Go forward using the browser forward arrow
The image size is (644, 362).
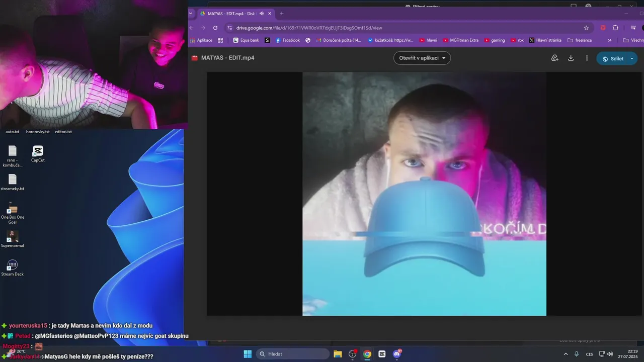click(x=203, y=28)
